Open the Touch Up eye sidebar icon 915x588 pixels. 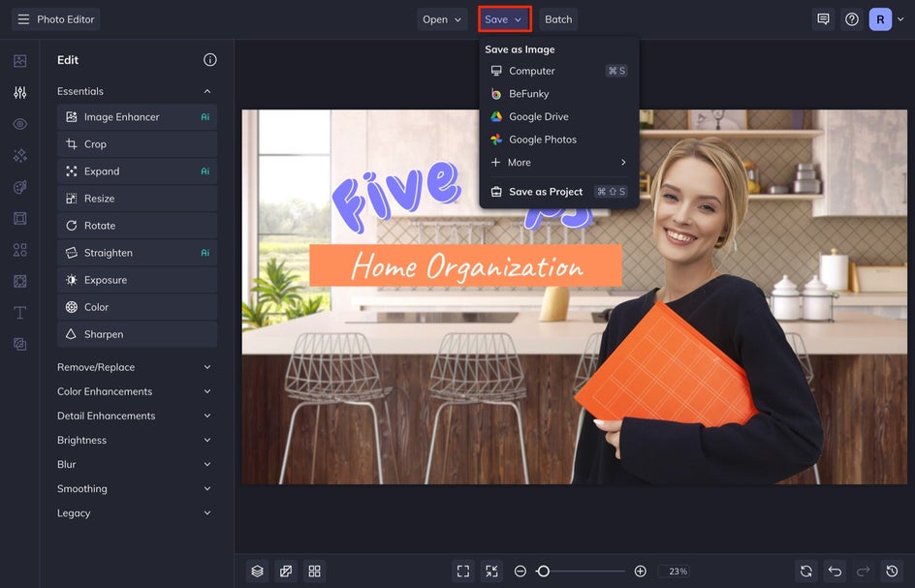click(x=19, y=124)
